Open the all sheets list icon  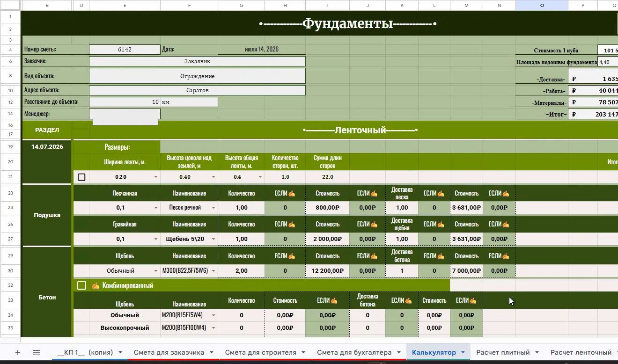(37, 352)
